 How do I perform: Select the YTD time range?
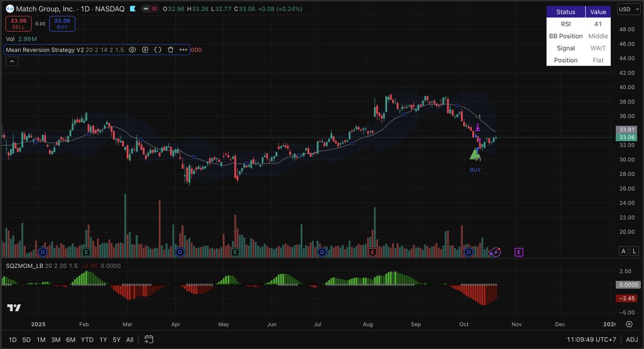(87, 339)
